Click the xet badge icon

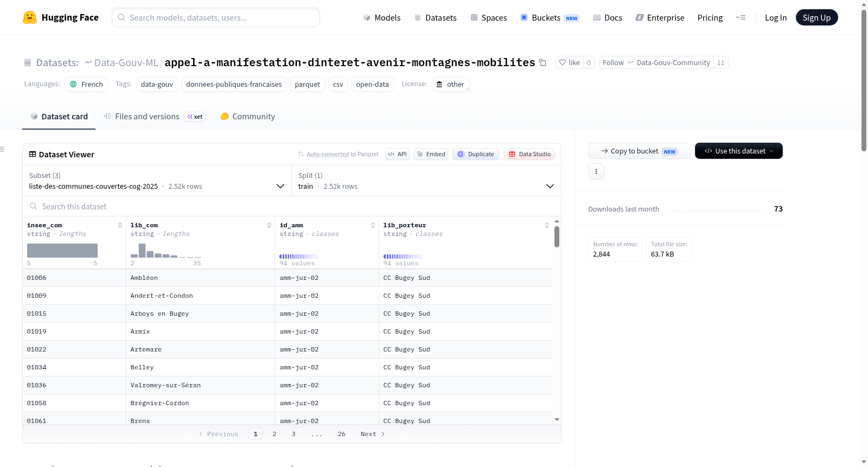pos(194,117)
